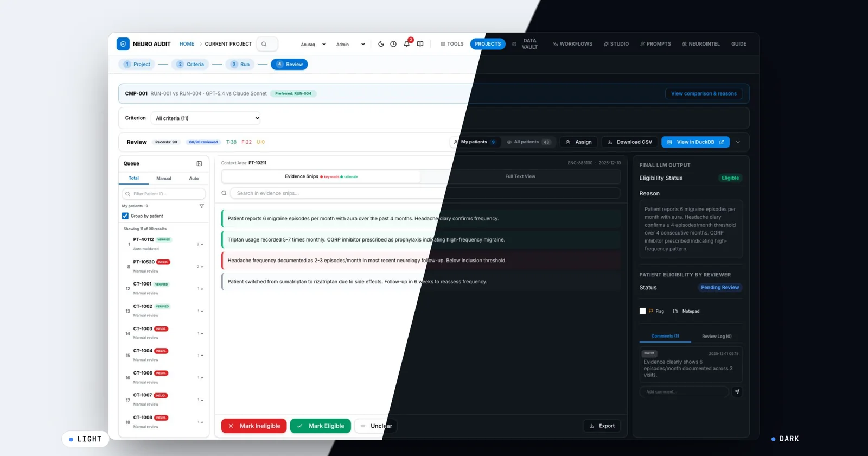Click the Mark Ineligible button
The width and height of the screenshot is (868, 456).
click(254, 426)
